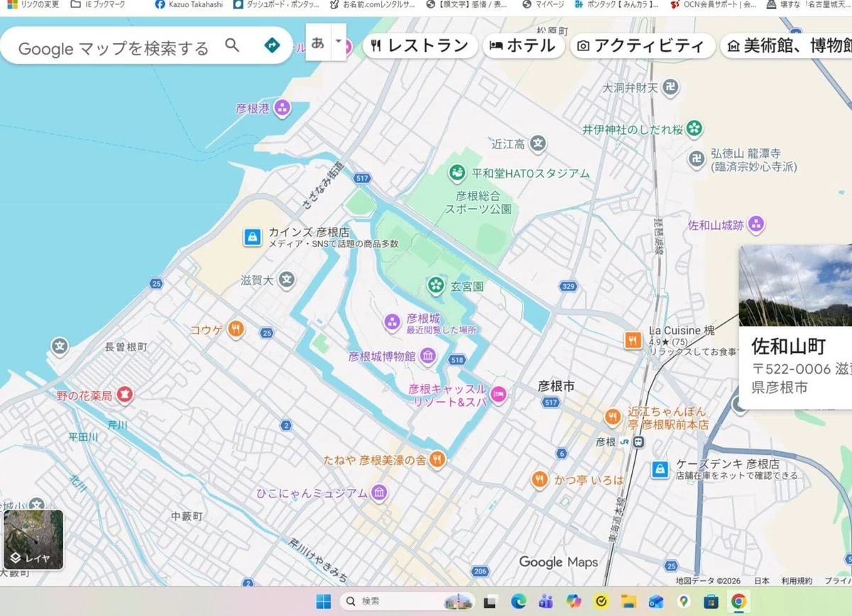Click the 長曽根町 district label
This screenshot has width=852, height=616.
coord(126,347)
